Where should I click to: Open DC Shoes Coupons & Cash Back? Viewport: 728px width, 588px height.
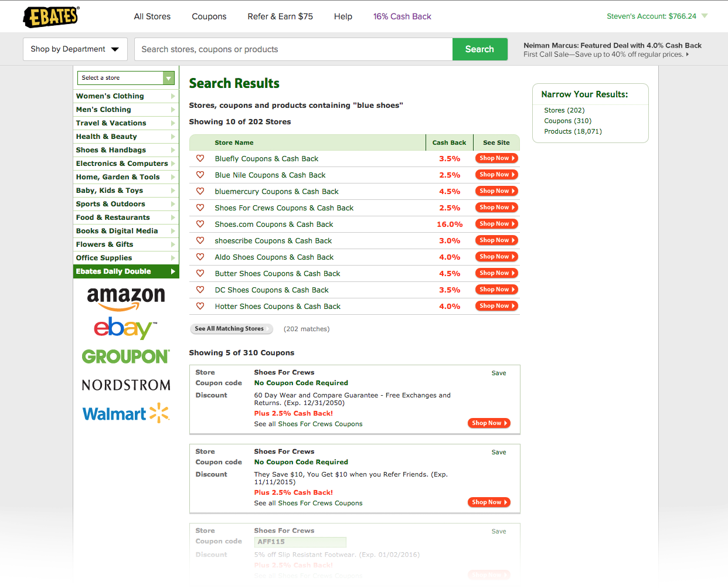271,290
